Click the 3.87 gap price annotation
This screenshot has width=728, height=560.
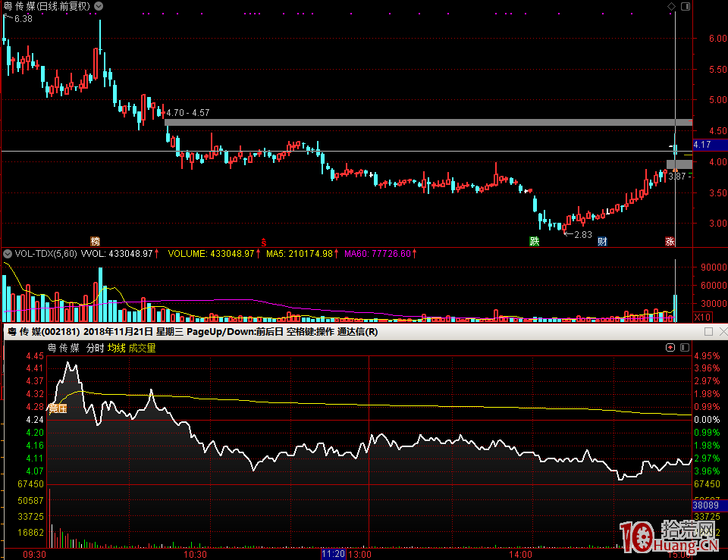(x=677, y=177)
